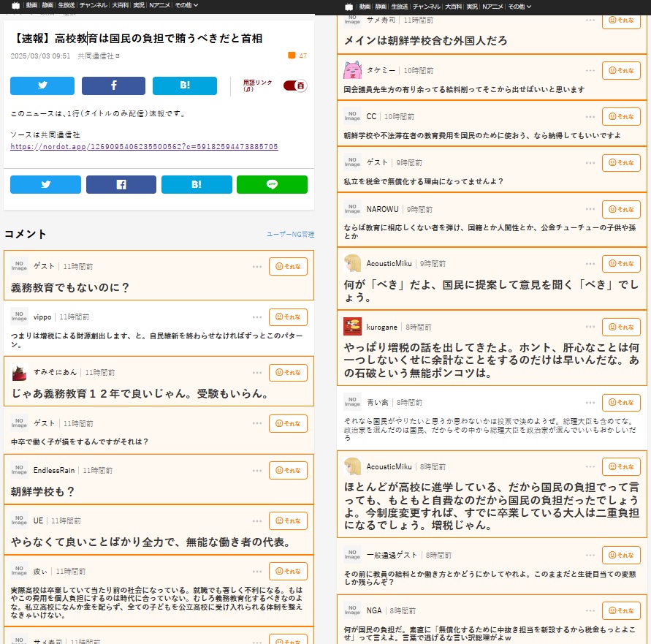Open the nordot.app source link
Screen dimensions: 651x644
[x=144, y=147]
